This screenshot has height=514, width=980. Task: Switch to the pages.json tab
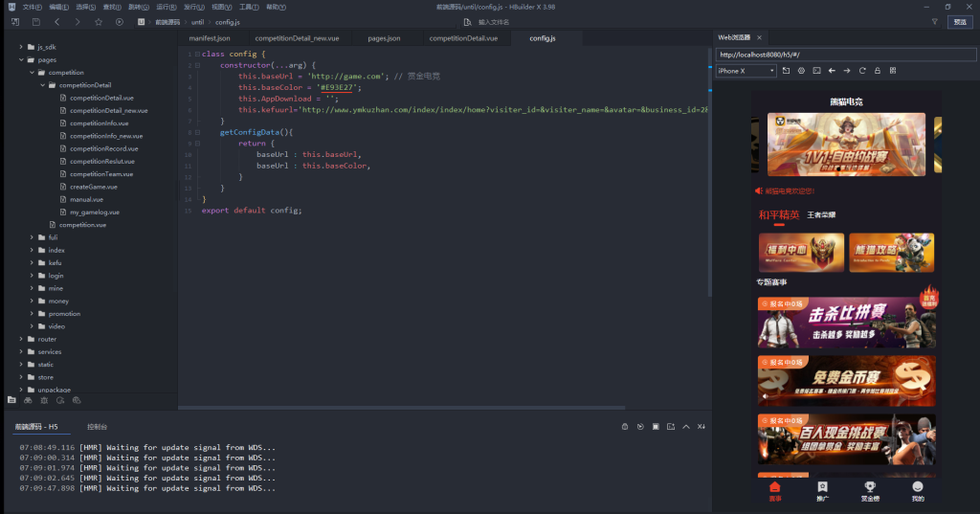point(384,38)
